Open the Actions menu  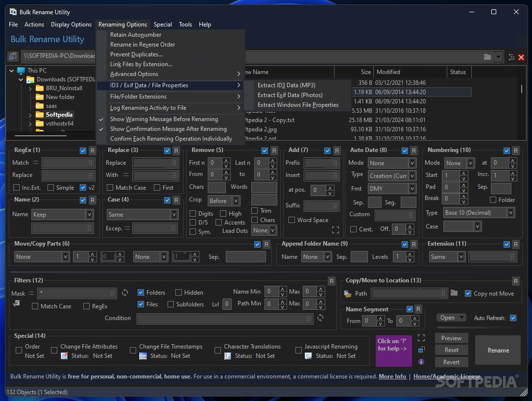pos(34,25)
